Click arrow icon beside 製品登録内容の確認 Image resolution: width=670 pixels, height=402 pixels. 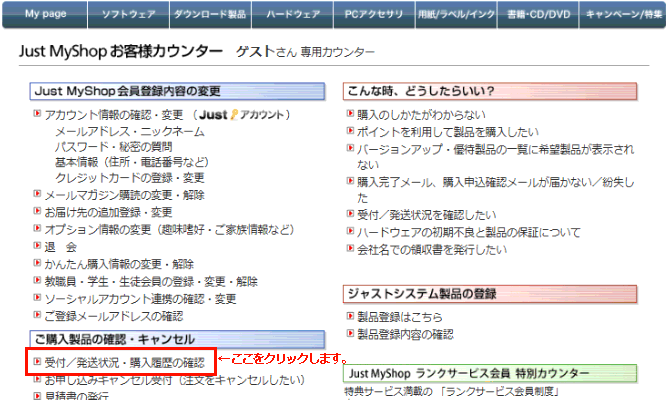pos(350,333)
